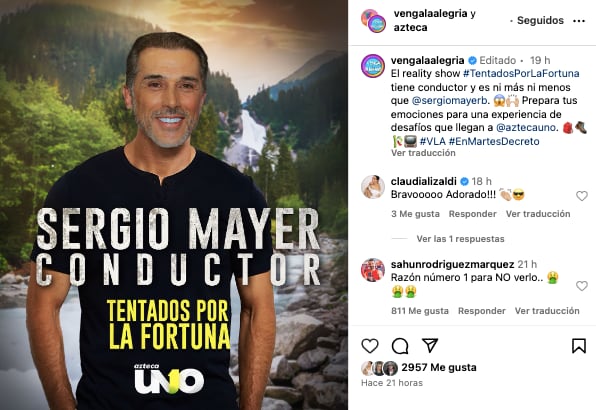Like sahunrodriguezmarquez's comment heart
This screenshot has width=596, height=410.
[x=582, y=286]
